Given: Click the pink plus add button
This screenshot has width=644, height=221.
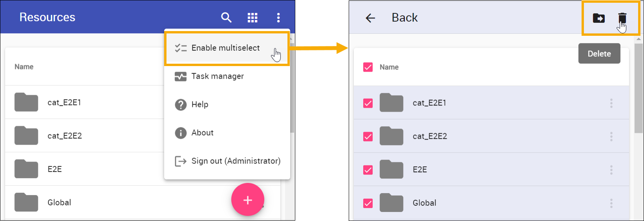Looking at the screenshot, I should coord(248,200).
